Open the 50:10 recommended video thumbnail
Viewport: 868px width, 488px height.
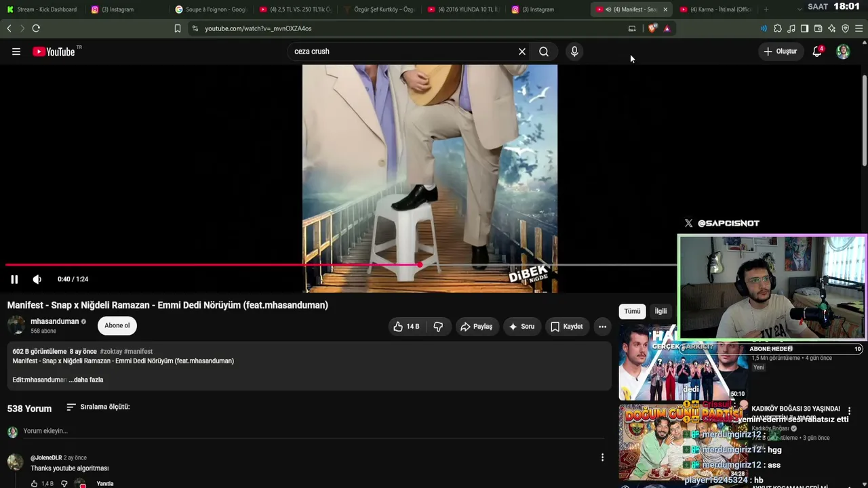coord(683,363)
